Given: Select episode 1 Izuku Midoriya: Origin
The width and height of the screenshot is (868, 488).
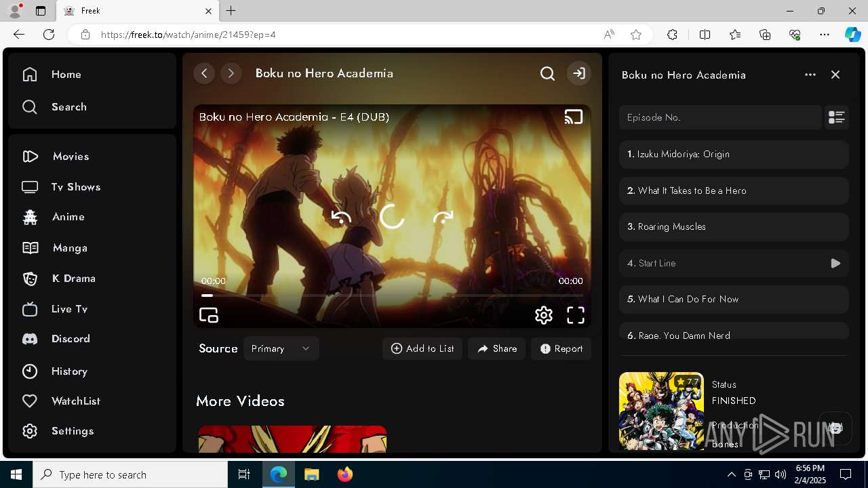Looking at the screenshot, I should 734,155.
